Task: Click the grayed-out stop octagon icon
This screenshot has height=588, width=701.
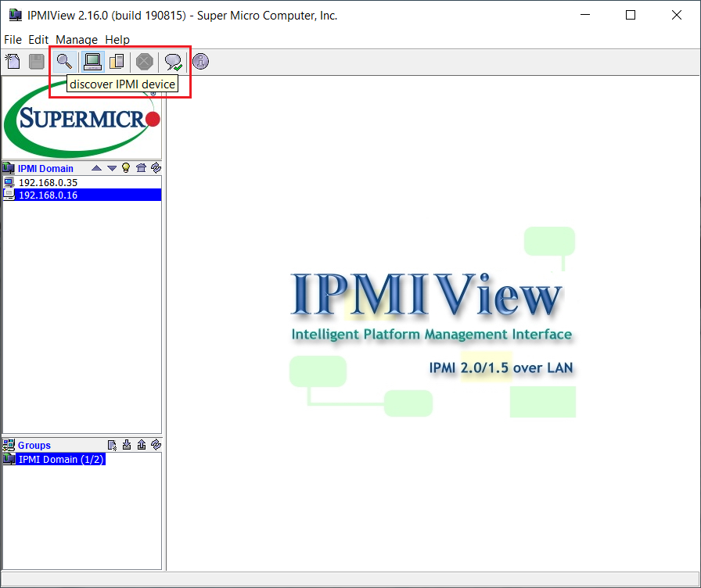Action: (145, 61)
